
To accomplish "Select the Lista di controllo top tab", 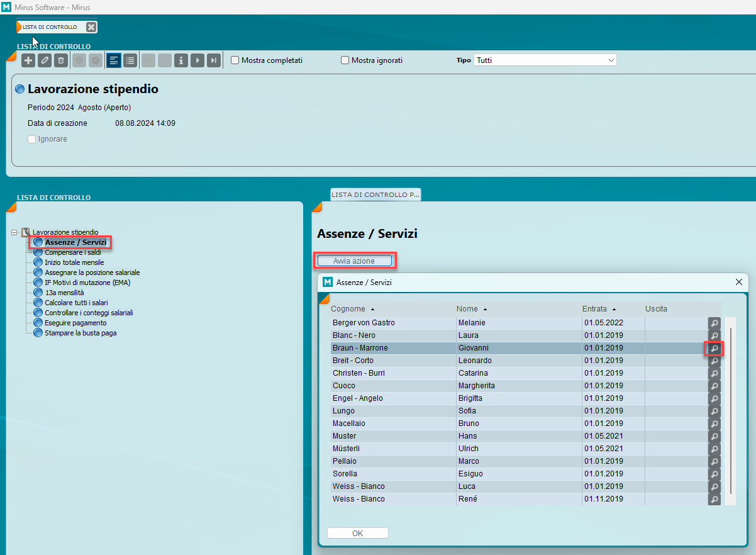I will [50, 27].
